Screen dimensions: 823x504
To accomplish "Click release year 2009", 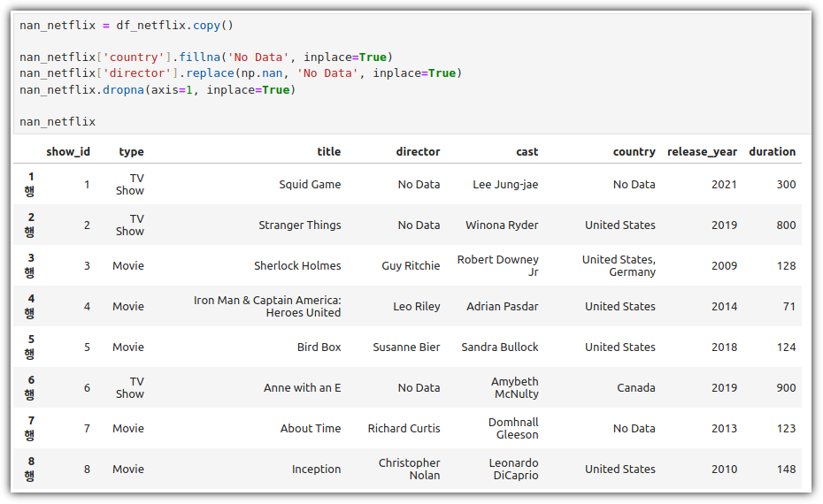I will (x=724, y=266).
